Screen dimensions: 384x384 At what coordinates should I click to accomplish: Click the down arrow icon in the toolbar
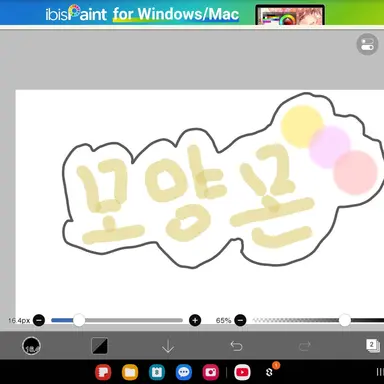click(168, 346)
